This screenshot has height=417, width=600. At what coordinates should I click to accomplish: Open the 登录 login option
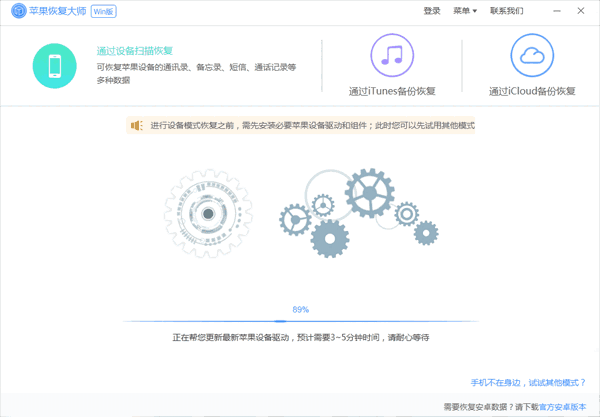coord(432,11)
